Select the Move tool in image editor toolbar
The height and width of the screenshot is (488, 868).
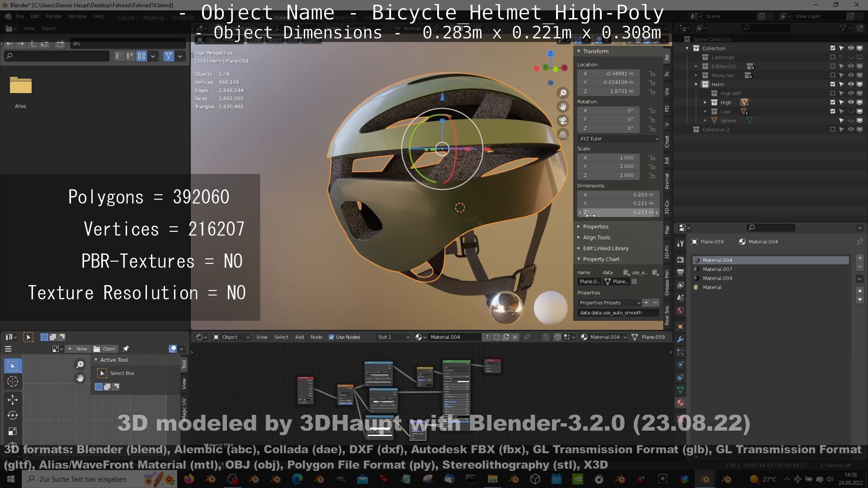(x=13, y=399)
